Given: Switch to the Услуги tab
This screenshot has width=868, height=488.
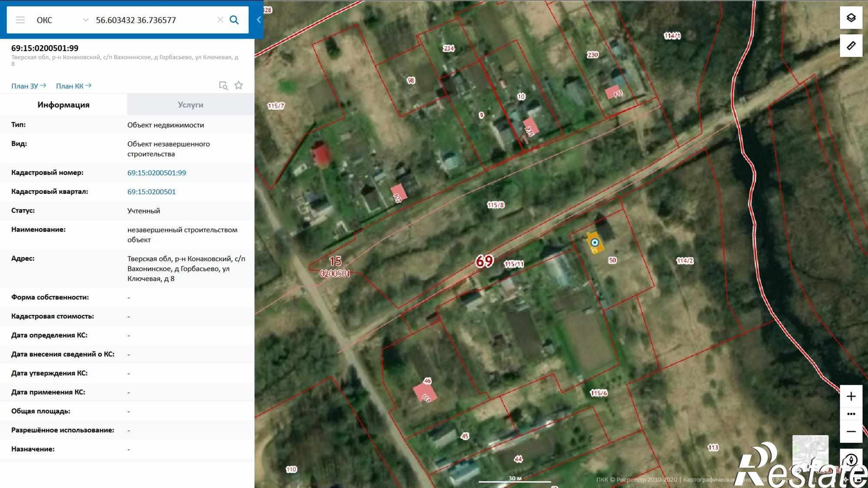Looking at the screenshot, I should point(191,105).
